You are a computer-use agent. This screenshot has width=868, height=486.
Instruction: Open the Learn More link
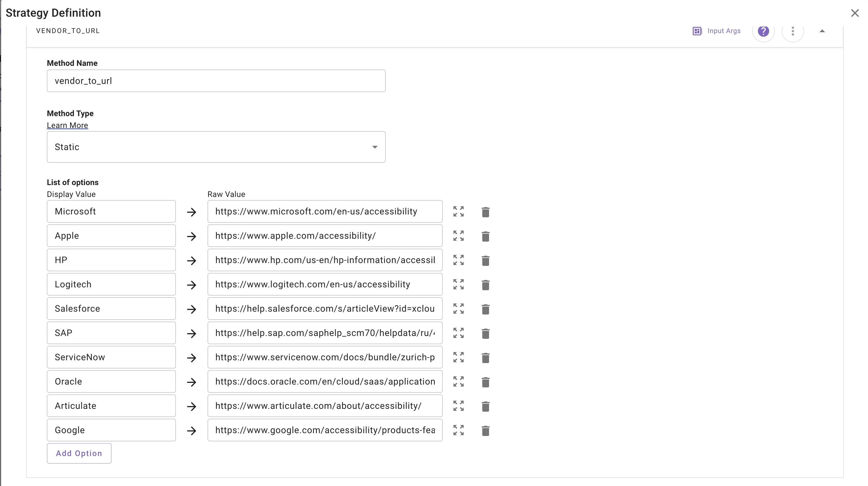tap(67, 125)
